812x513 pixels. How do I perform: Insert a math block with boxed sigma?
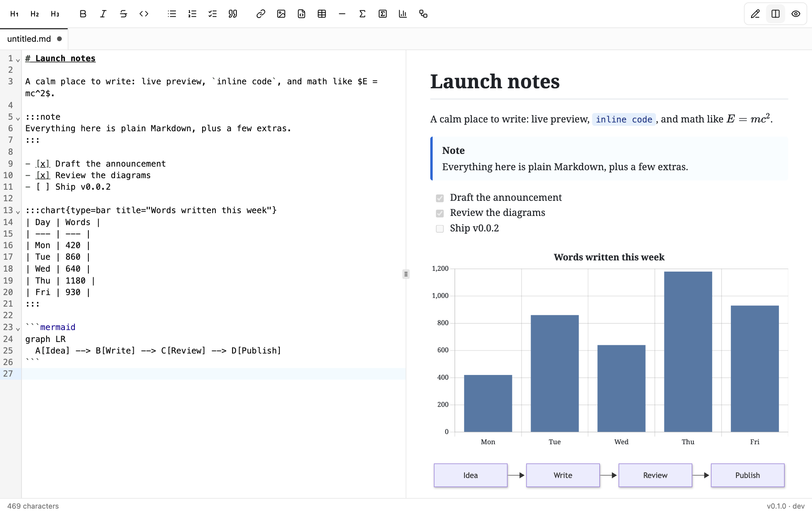pos(383,14)
